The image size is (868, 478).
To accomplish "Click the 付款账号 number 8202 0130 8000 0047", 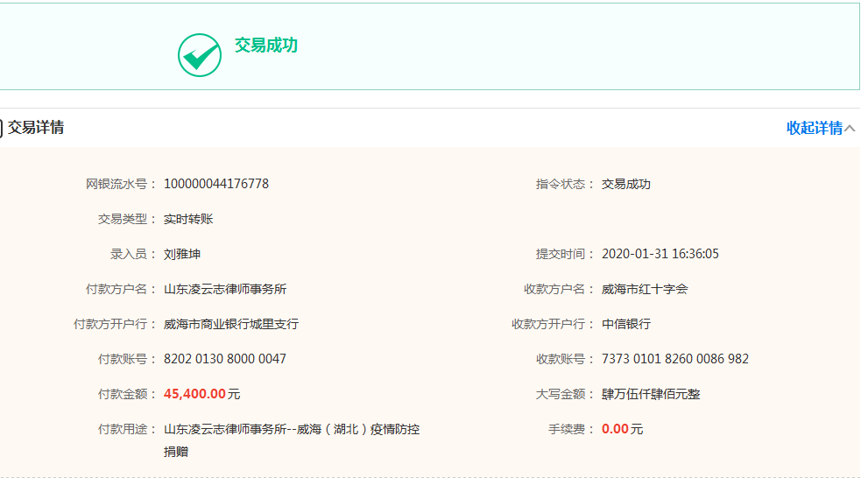I will click(x=225, y=359).
